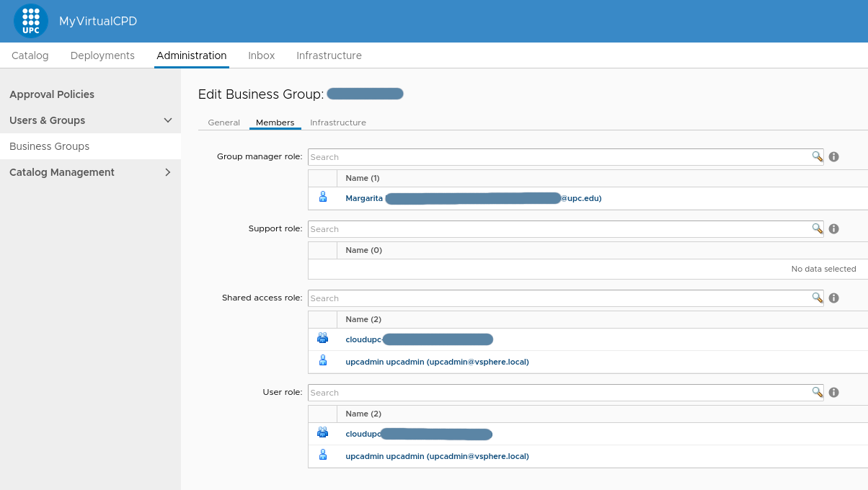Click info icon next to User role

pyautogui.click(x=833, y=392)
